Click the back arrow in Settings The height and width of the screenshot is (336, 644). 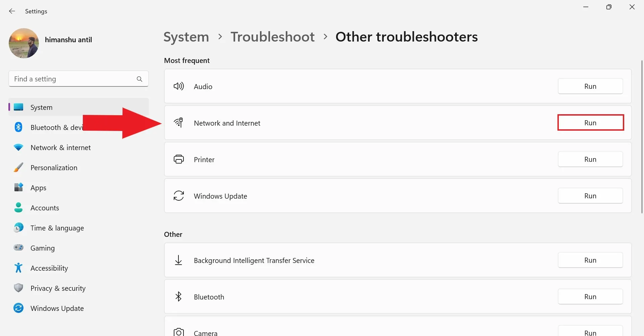[x=12, y=11]
